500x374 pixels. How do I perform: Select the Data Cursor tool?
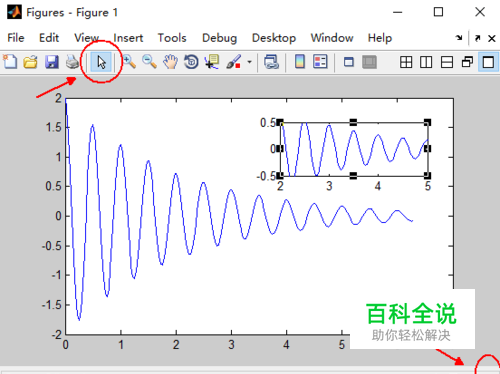coord(212,62)
